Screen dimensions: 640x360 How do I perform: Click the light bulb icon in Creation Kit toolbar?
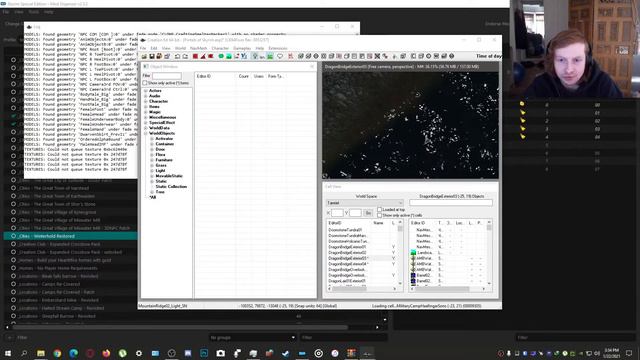[x=254, y=56]
